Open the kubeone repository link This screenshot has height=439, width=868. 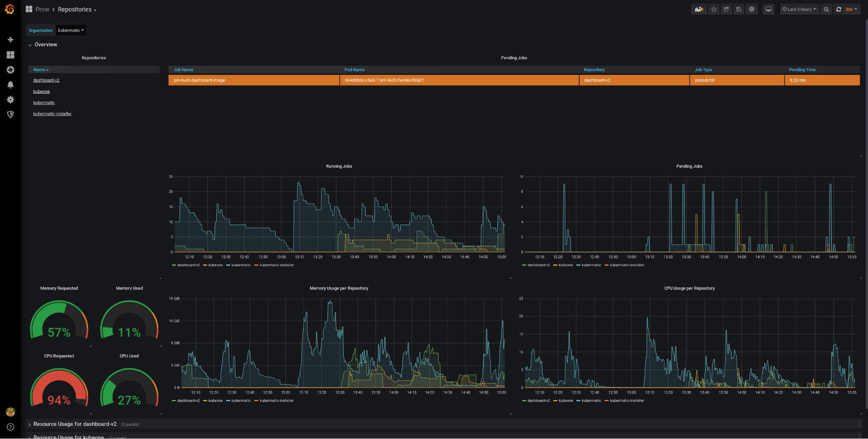click(x=41, y=91)
